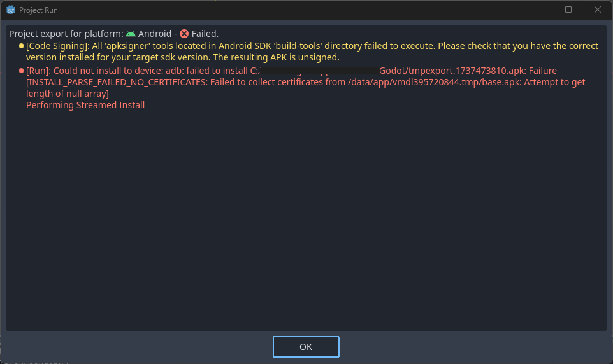
Task: Click the red X Failed icon
Action: point(184,34)
